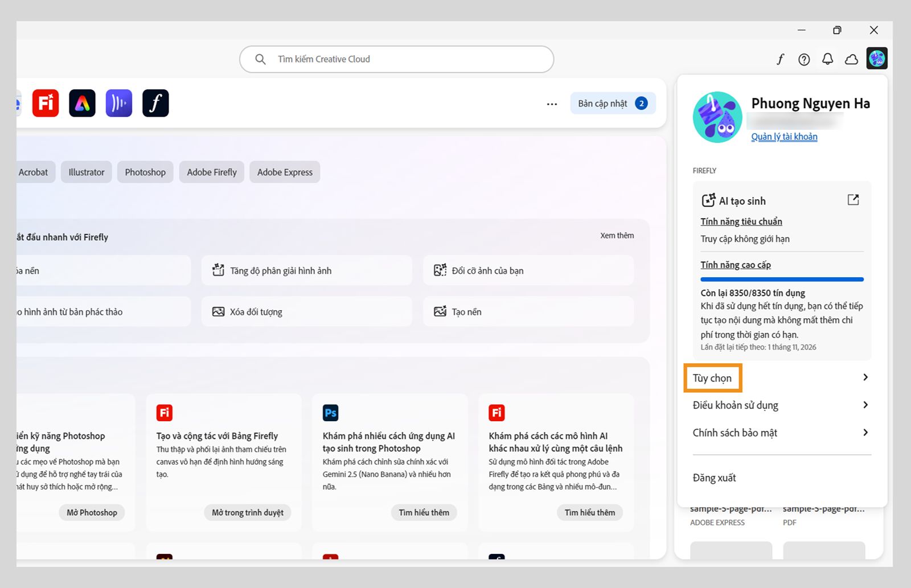911x588 pixels.
Task: Select the Adobe Firefly filter chip
Action: 212,172
